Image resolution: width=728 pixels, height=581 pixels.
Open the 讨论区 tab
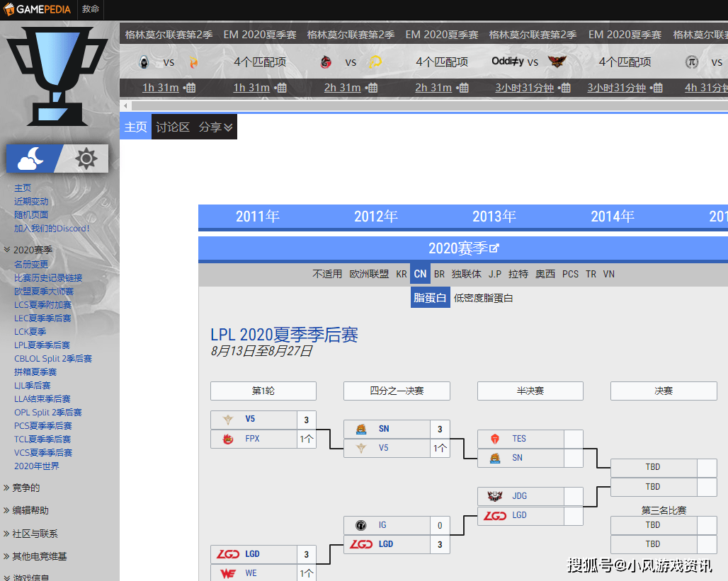point(173,127)
